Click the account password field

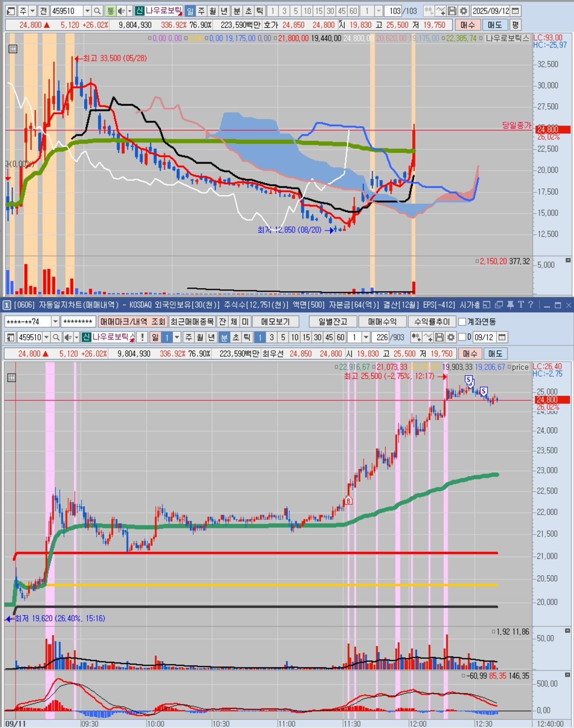pos(78,322)
